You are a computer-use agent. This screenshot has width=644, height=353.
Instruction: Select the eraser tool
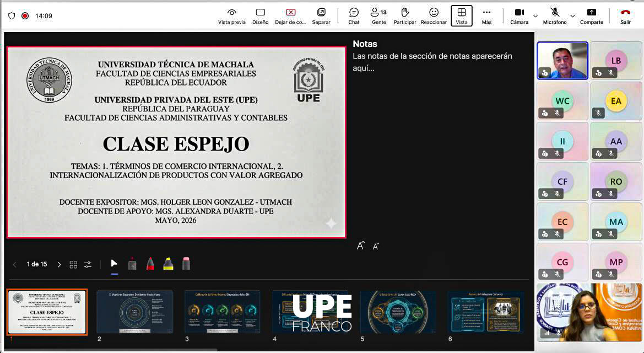[186, 264]
